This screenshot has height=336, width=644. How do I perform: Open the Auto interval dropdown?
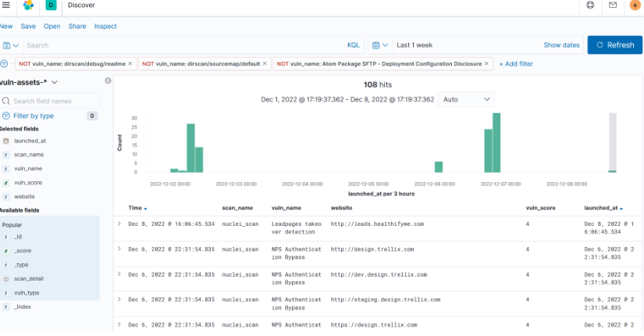click(466, 99)
